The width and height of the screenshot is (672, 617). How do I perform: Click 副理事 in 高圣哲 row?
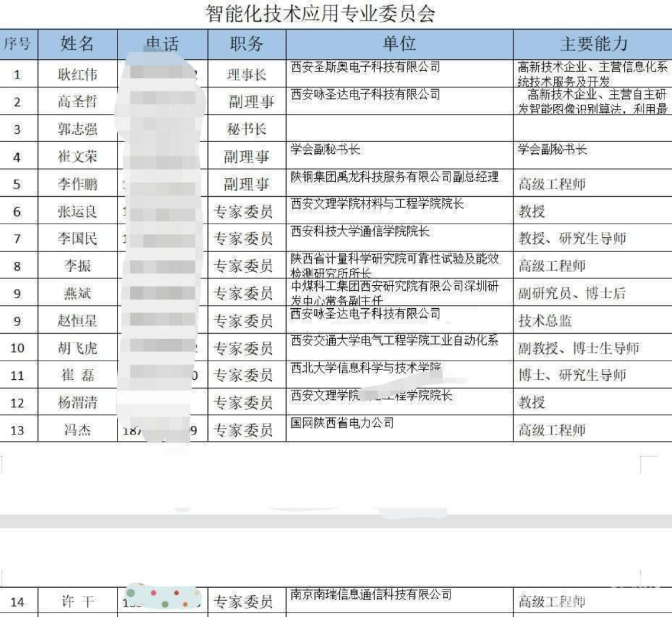coord(251,101)
